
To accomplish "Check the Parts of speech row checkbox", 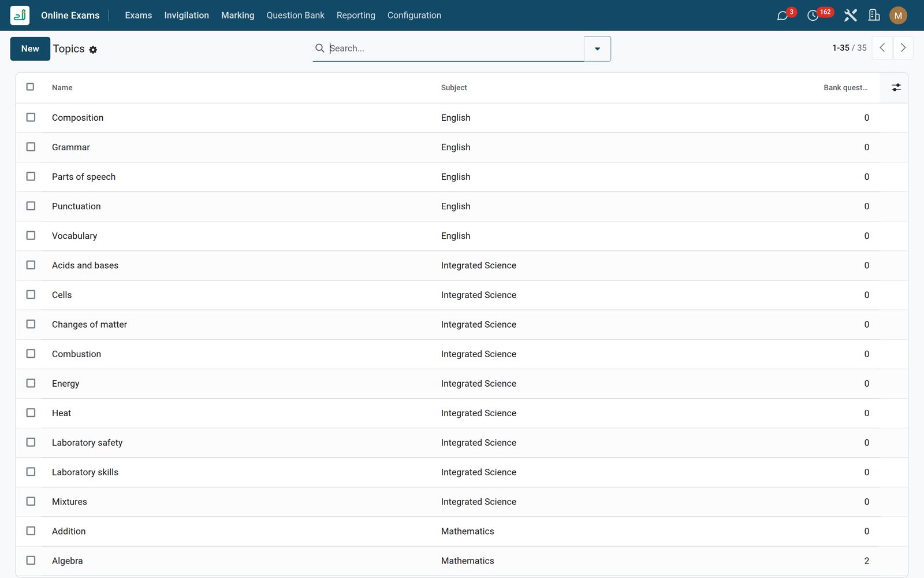I will click(31, 176).
